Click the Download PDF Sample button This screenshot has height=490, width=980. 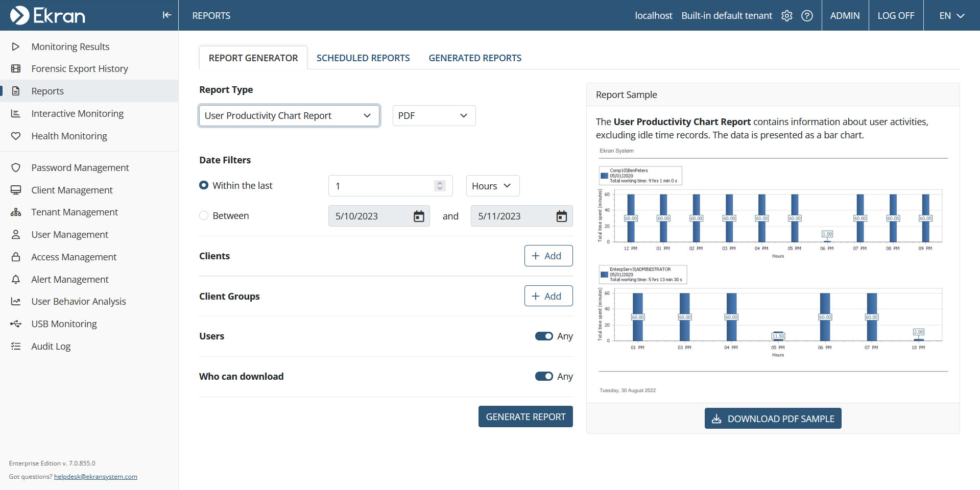click(x=773, y=419)
